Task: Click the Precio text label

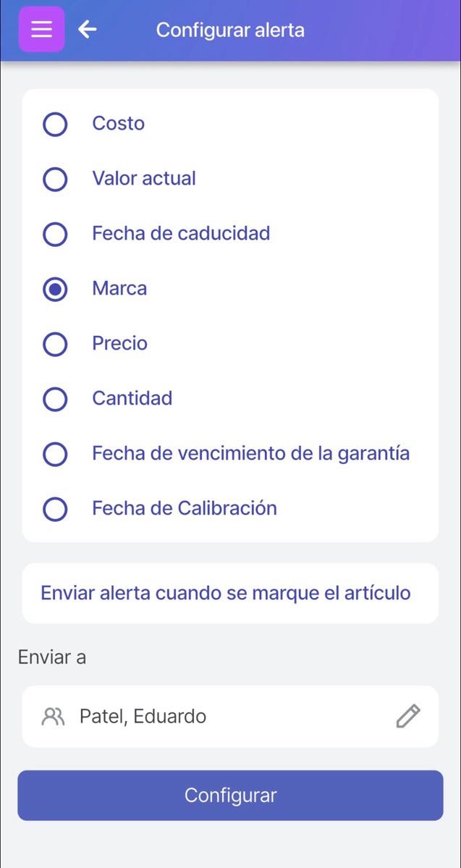Action: [119, 344]
